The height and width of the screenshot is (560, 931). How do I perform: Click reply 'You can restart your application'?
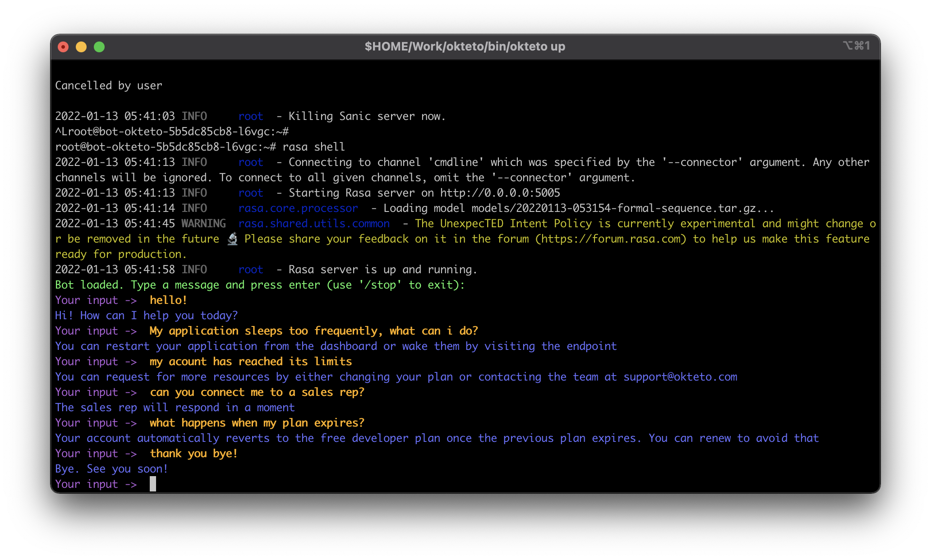336,346
